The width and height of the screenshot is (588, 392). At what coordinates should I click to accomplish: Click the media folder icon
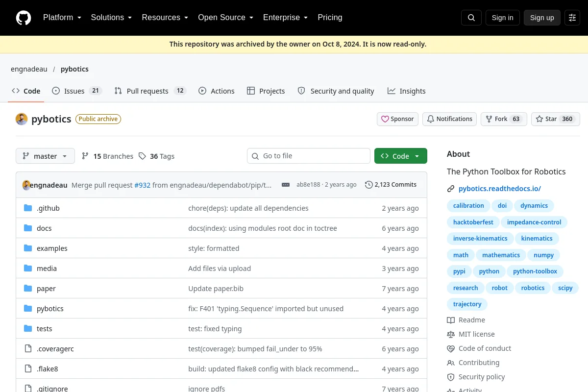point(28,269)
